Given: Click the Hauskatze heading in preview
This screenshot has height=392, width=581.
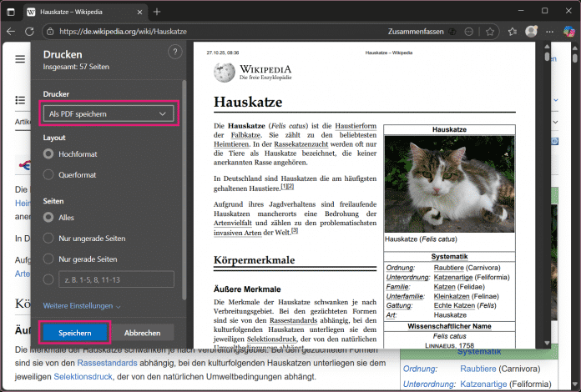Looking at the screenshot, I should [248, 102].
